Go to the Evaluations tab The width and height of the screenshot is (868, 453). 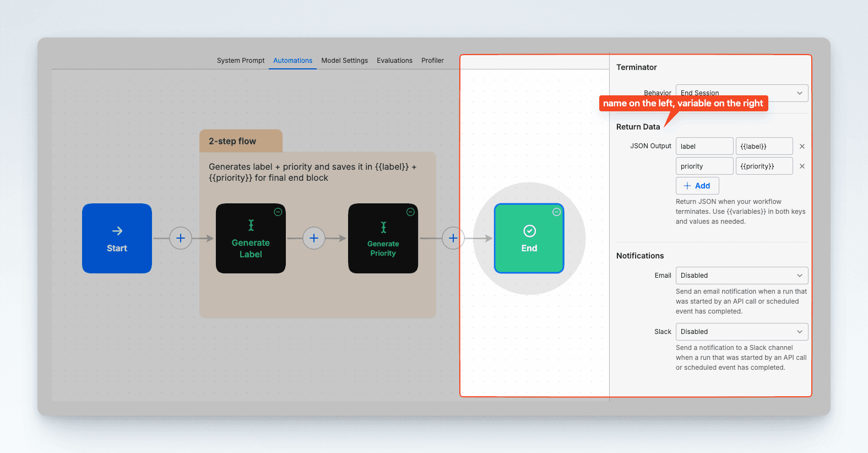tap(394, 61)
